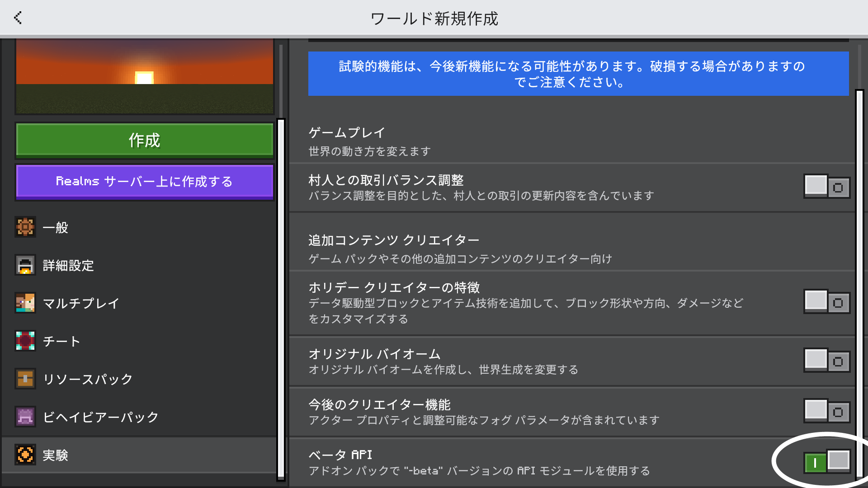Click the back arrow icon
The width and height of the screenshot is (868, 488).
[x=18, y=18]
